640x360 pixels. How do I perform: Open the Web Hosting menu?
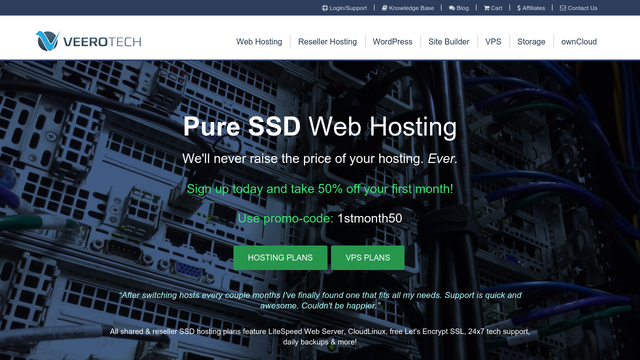pyautogui.click(x=259, y=42)
